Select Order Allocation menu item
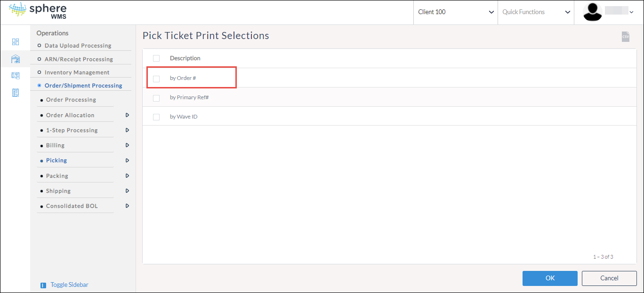The image size is (644, 293). coord(70,115)
